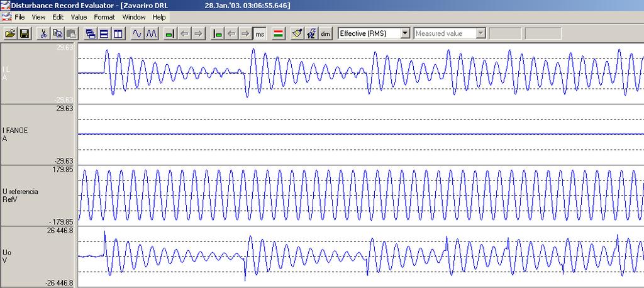Open the Measured value dropdown
Viewport: 644px width, 288px height.
[481, 34]
